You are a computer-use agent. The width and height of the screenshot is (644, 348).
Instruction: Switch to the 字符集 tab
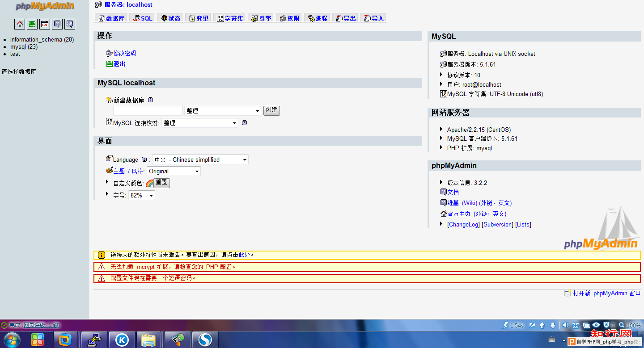tap(230, 18)
